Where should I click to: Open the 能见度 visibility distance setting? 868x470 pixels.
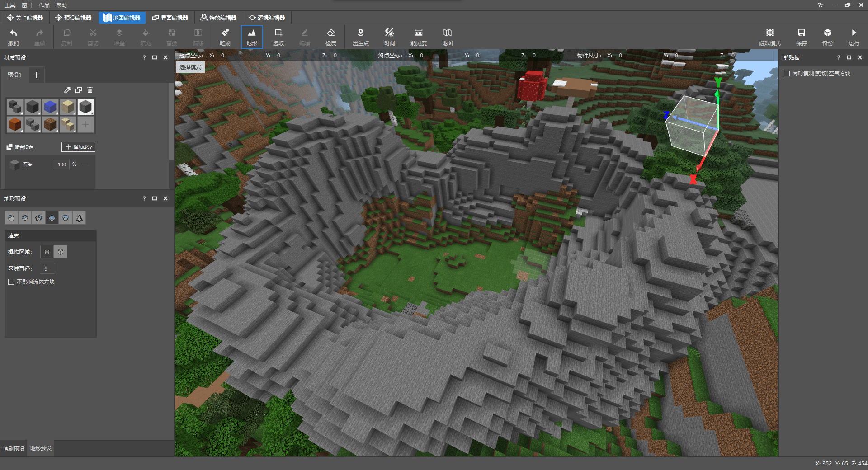[x=419, y=37]
